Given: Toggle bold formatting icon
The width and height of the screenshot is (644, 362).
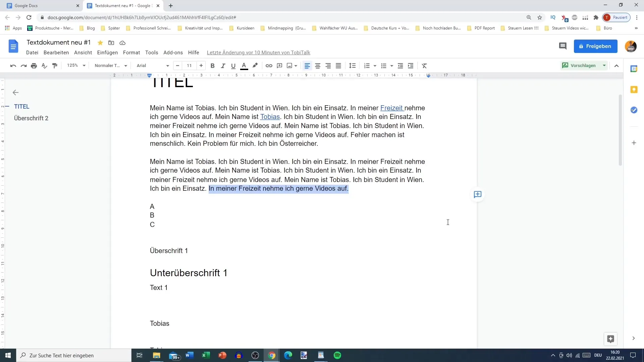Looking at the screenshot, I should 212,65.
